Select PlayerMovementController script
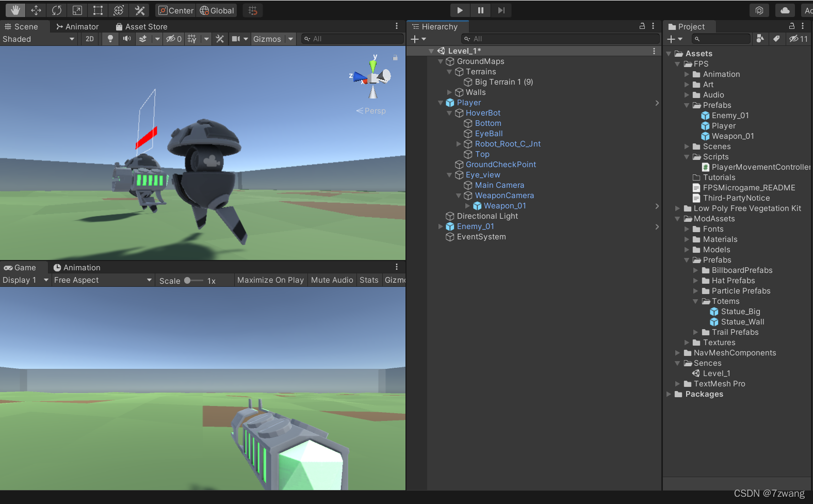This screenshot has height=504, width=813. (x=756, y=167)
